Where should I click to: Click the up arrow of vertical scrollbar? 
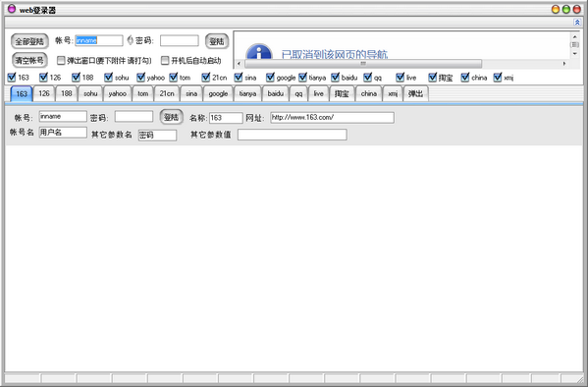pos(574,36)
